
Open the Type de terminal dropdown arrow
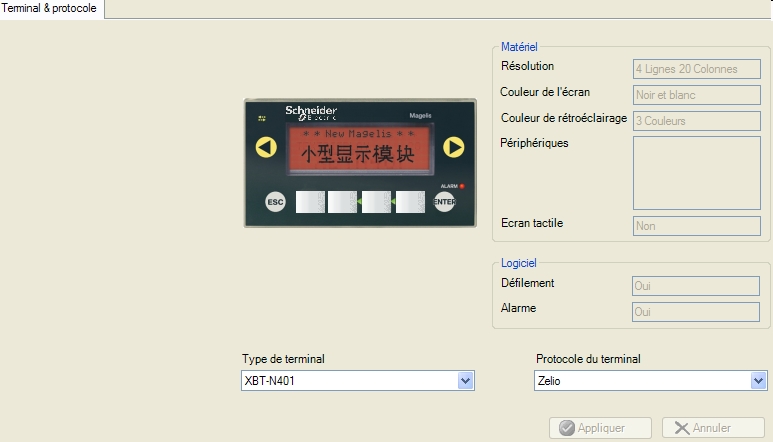(465, 380)
